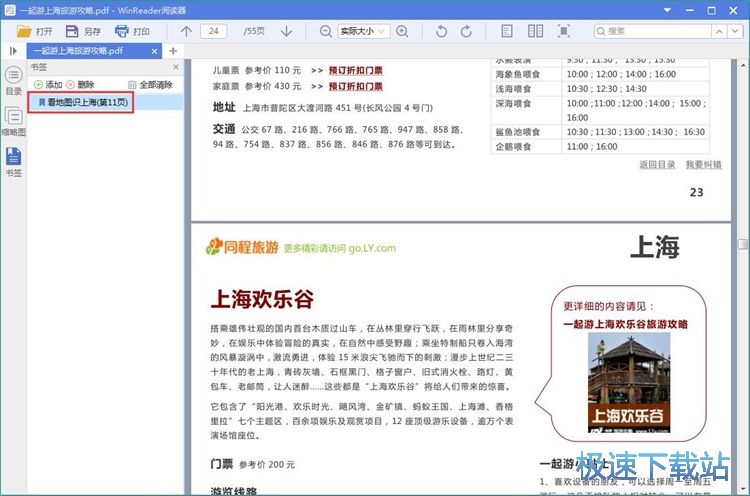
Task: Switch to two-page view
Action: 535,32
